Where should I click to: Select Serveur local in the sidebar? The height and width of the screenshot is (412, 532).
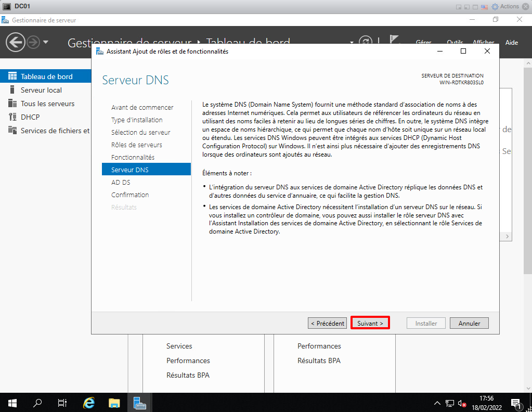41,90
